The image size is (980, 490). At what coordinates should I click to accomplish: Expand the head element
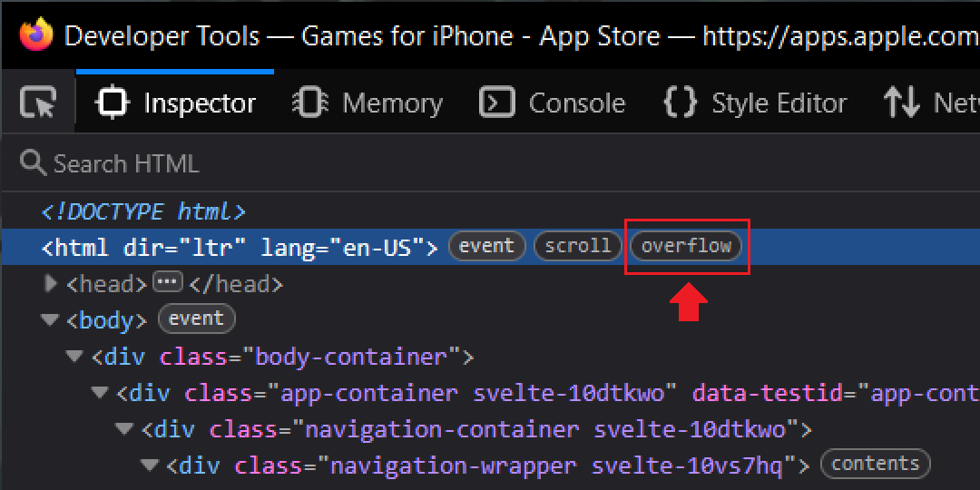(51, 284)
